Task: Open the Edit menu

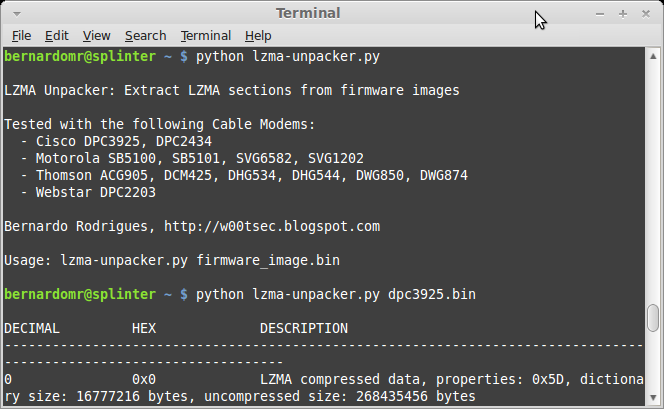Action: tap(57, 35)
